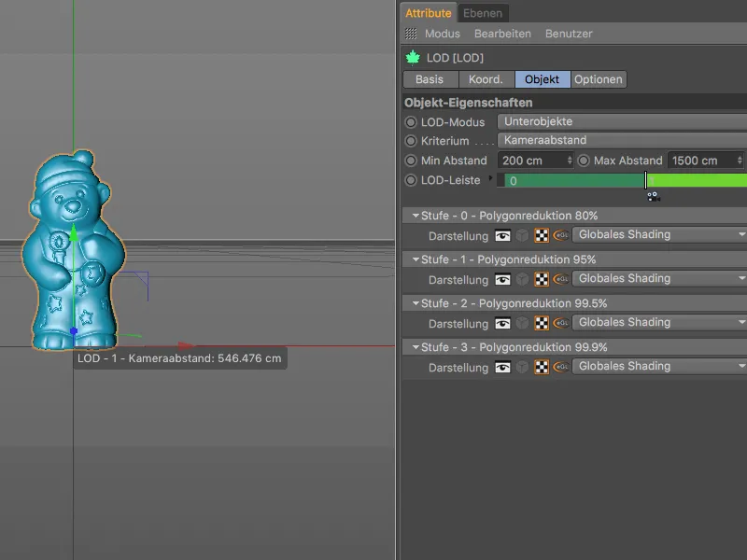Open Stufe 2 Globales Shading dropdown
This screenshot has height=560, width=747.
659,322
